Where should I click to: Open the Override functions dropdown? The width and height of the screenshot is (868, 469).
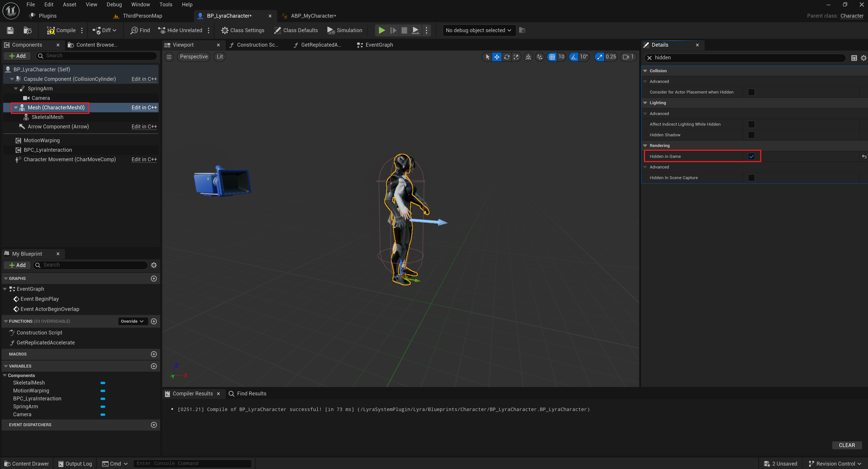click(132, 321)
